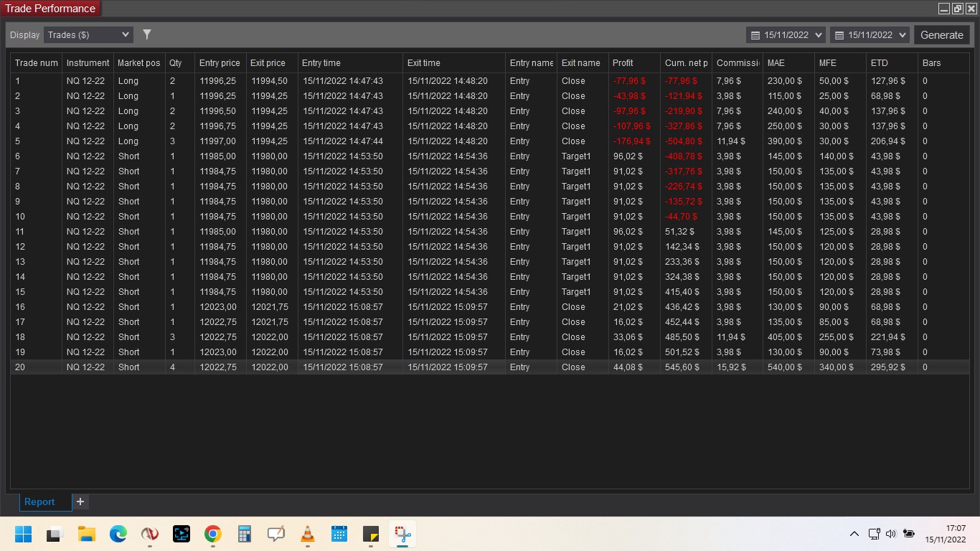980x551 pixels.
Task: Sort by the MAE column header
Action: click(788, 63)
